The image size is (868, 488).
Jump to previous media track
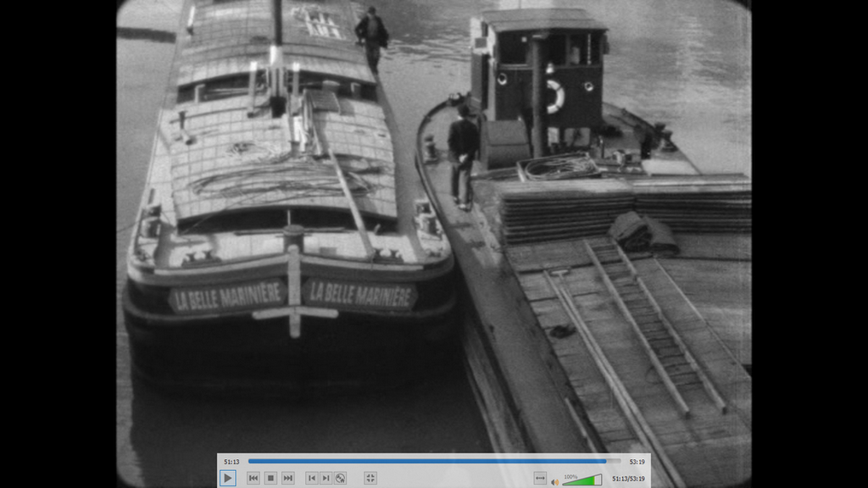coord(253,478)
